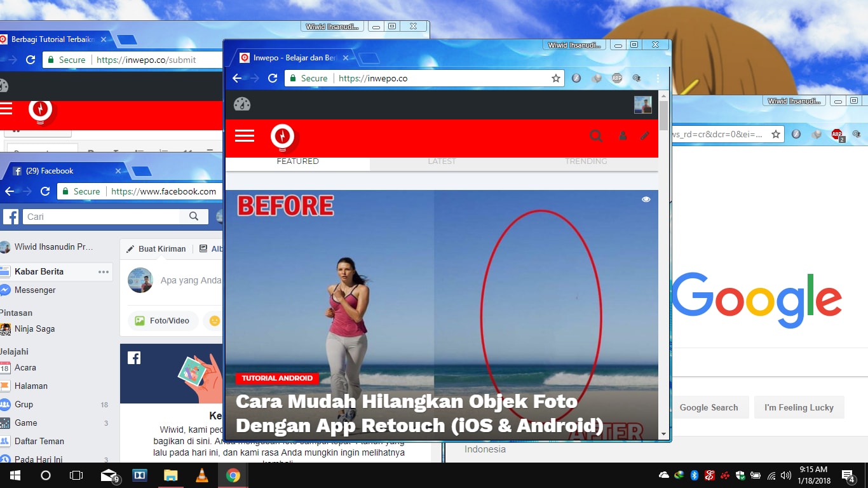Open the Mail app on the taskbar
Screen dimensions: 868x488
[x=109, y=475]
